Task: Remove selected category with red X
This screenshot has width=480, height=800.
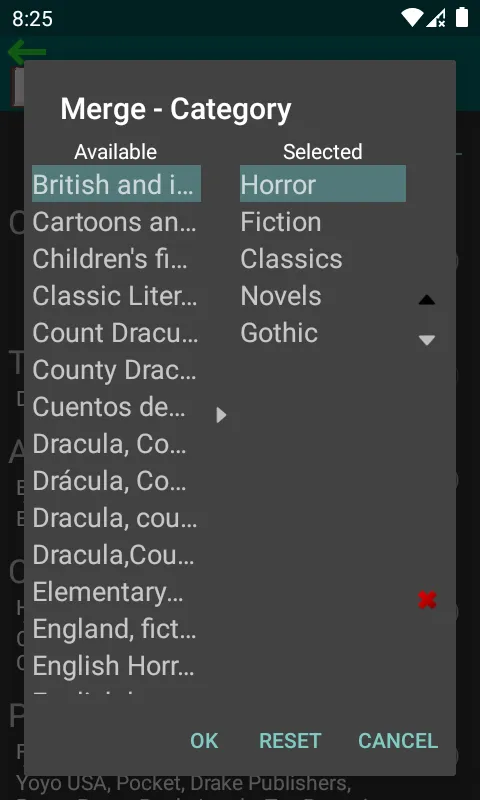Action: point(427,600)
